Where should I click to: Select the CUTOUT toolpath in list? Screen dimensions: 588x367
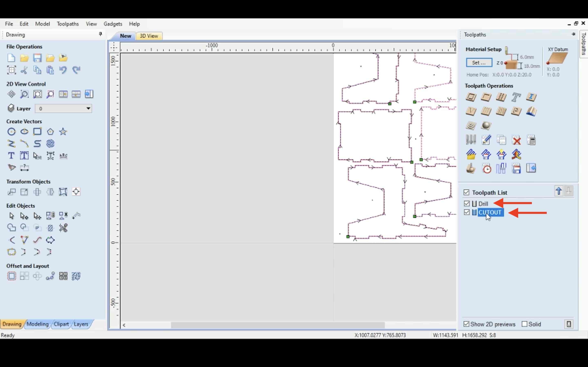click(x=489, y=212)
